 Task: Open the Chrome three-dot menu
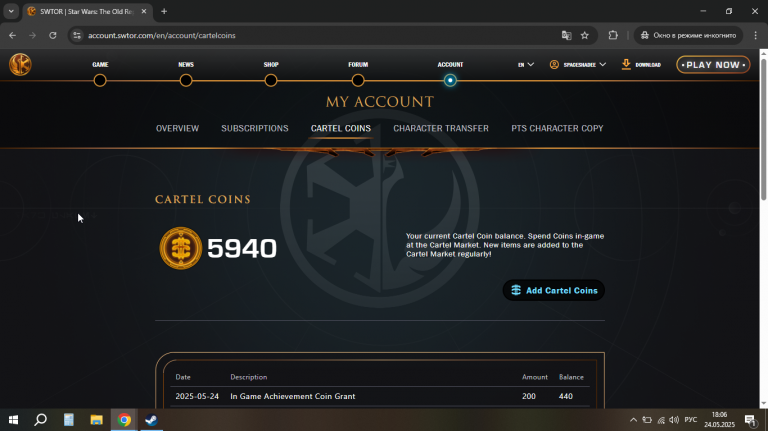[x=756, y=35]
